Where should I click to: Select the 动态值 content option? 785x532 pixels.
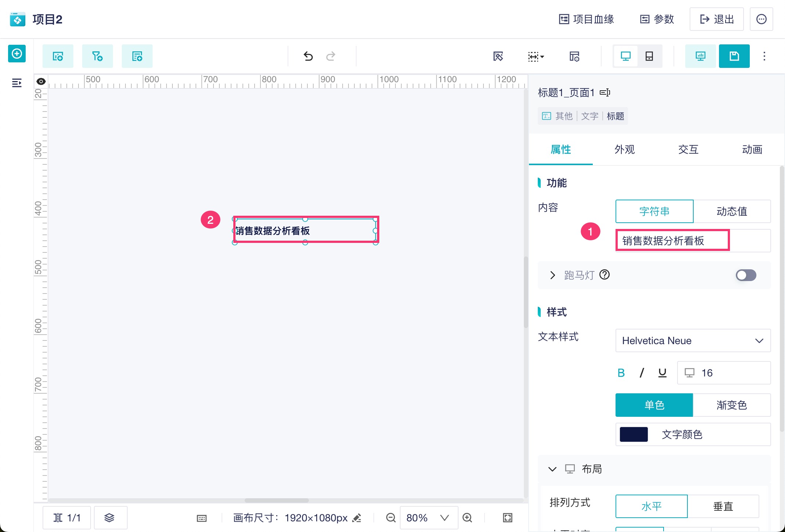tap(731, 211)
